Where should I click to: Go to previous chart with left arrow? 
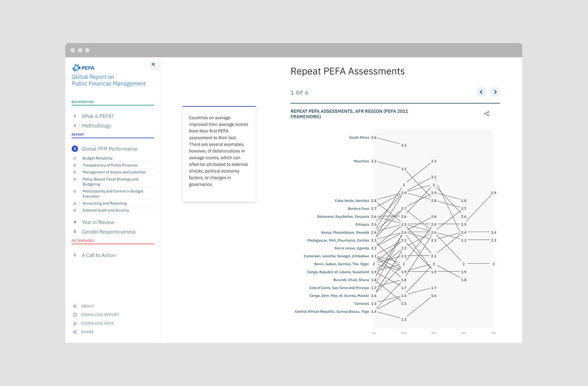pos(481,92)
